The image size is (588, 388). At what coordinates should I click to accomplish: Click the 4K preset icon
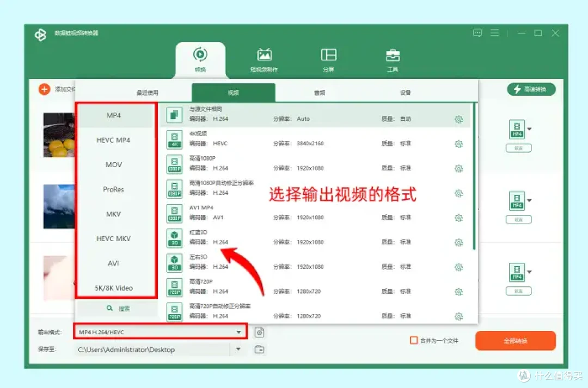(174, 139)
